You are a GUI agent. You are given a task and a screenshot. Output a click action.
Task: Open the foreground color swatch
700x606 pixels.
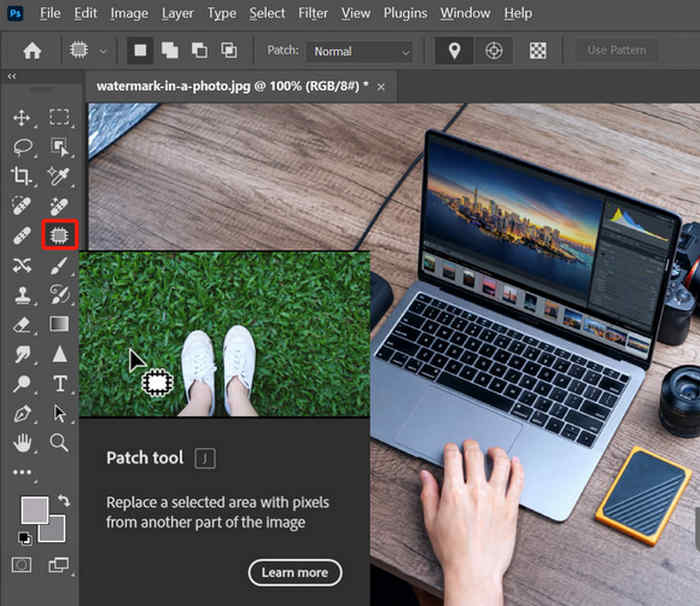(34, 509)
